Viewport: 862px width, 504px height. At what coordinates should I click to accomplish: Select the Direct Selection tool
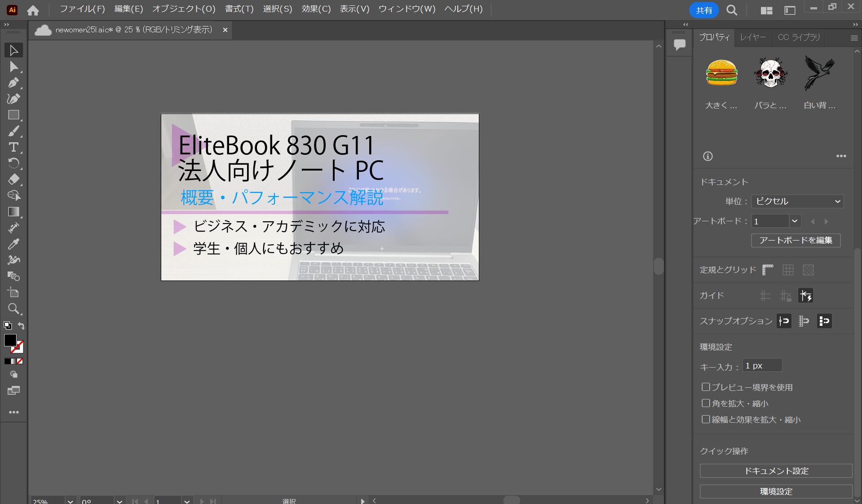tap(13, 66)
